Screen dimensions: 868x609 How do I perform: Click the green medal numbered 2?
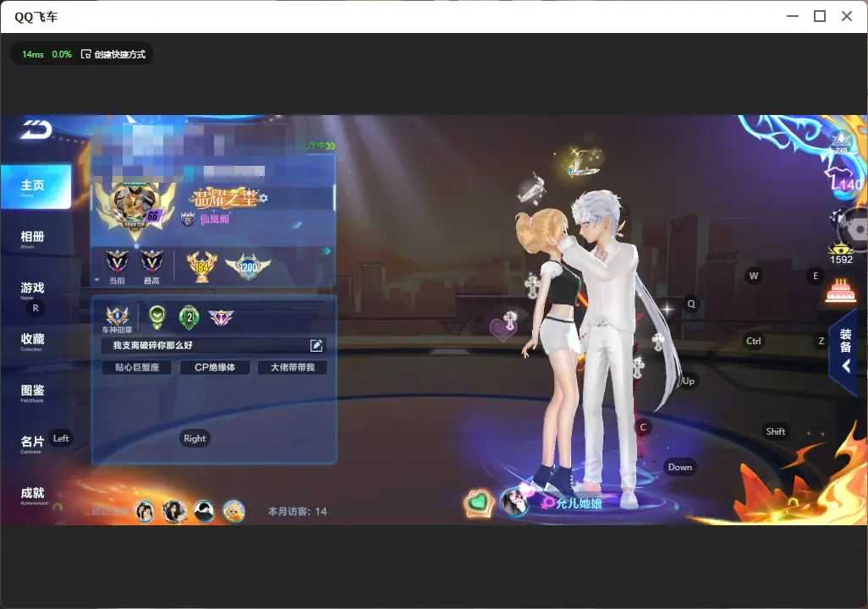pos(190,316)
